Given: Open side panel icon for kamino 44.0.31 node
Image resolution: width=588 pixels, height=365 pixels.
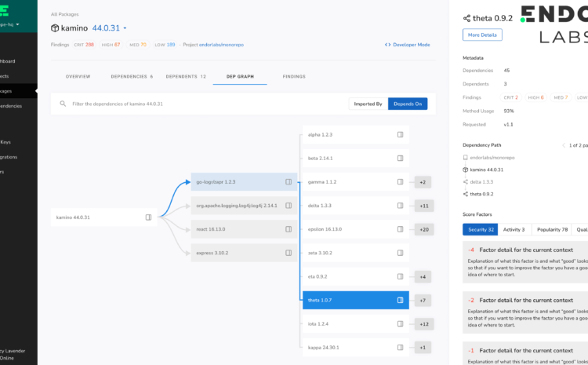Looking at the screenshot, I should [x=148, y=217].
